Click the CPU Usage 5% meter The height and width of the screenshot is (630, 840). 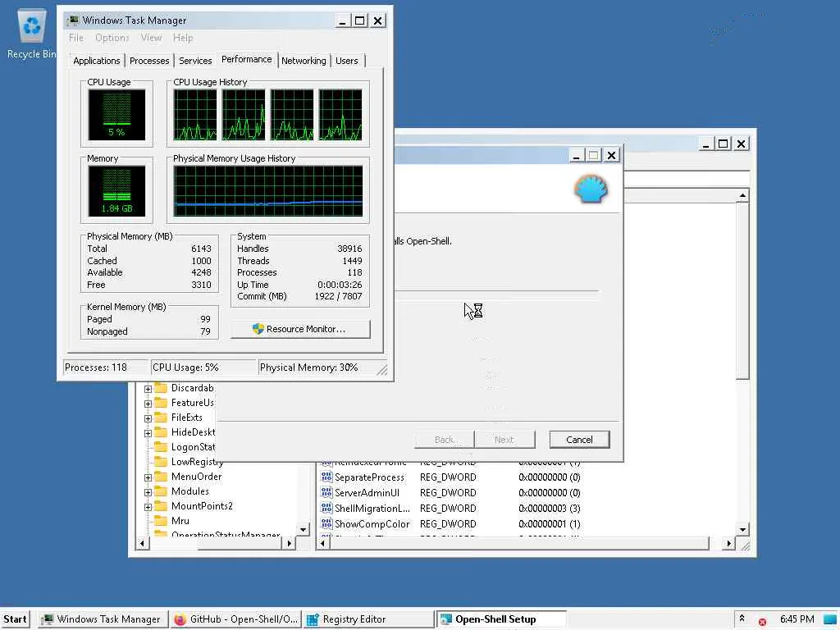click(x=116, y=114)
